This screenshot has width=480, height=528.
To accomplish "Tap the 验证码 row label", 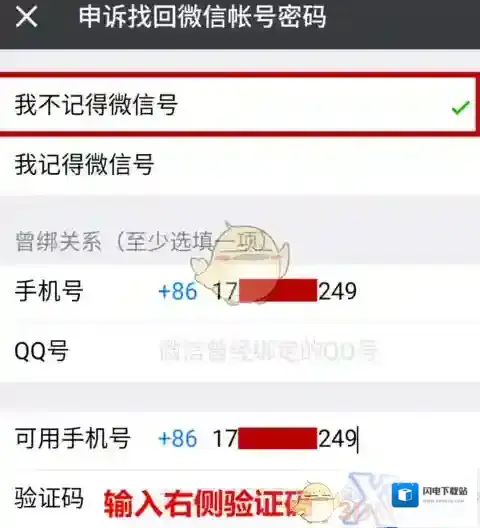I will 49,498.
